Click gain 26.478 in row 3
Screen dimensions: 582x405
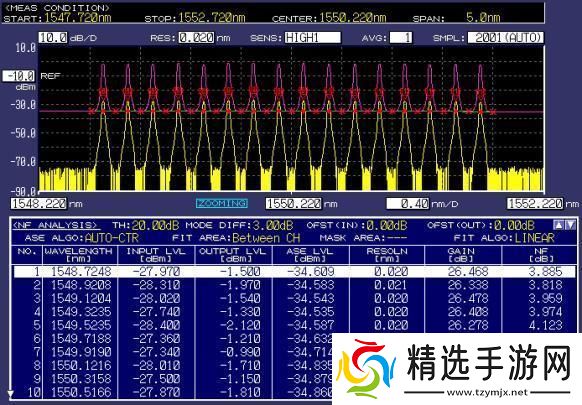[x=468, y=298]
